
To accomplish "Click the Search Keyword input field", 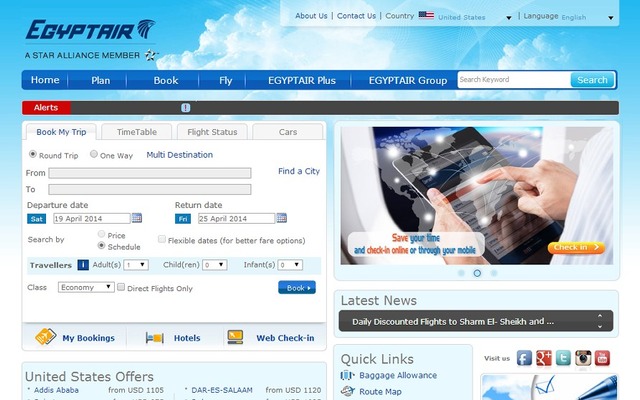I will point(514,80).
